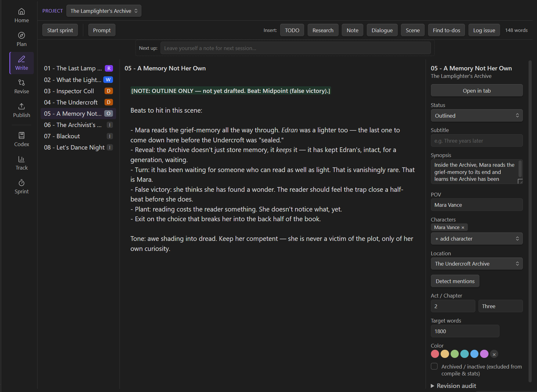Select scene 01 - The Last Lamp

pyautogui.click(x=78, y=69)
